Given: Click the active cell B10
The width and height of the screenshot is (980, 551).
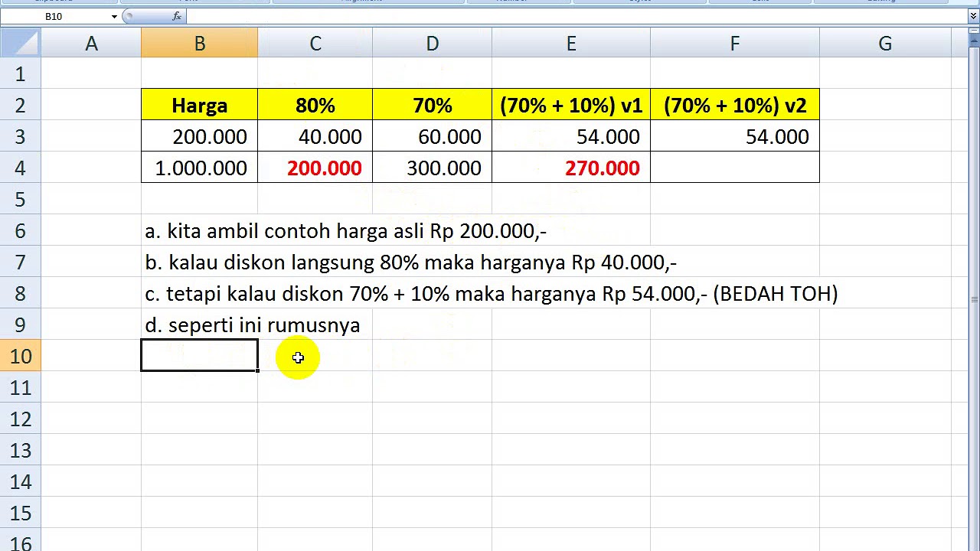Looking at the screenshot, I should (x=199, y=356).
